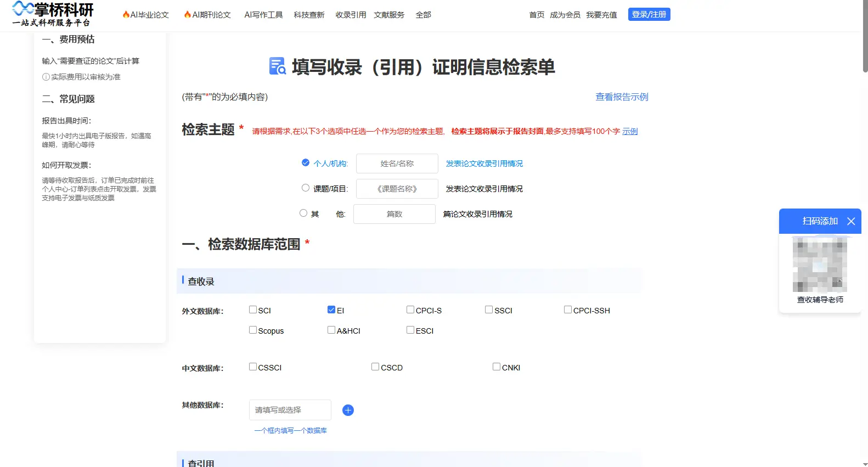Click 请填写或选择 other database field
This screenshot has height=467, width=868.
(x=290, y=410)
